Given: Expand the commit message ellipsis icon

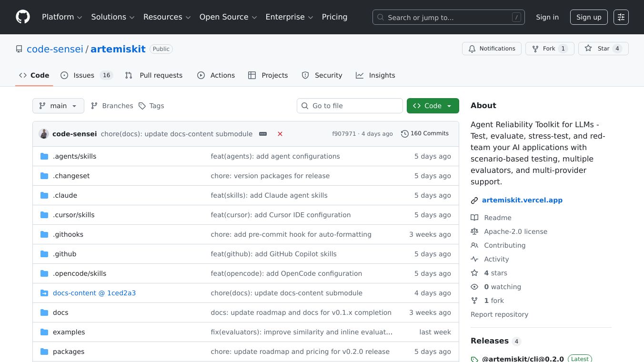Looking at the screenshot, I should pyautogui.click(x=263, y=134).
